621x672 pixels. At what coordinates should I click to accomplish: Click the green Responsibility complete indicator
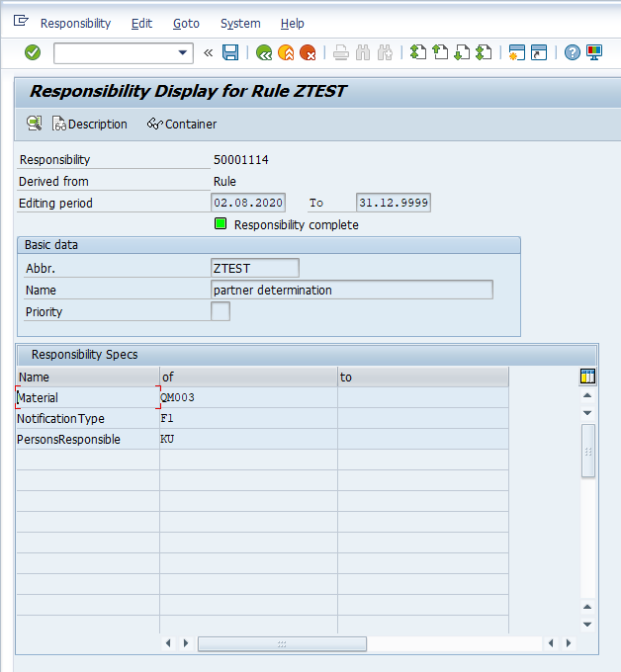click(221, 223)
